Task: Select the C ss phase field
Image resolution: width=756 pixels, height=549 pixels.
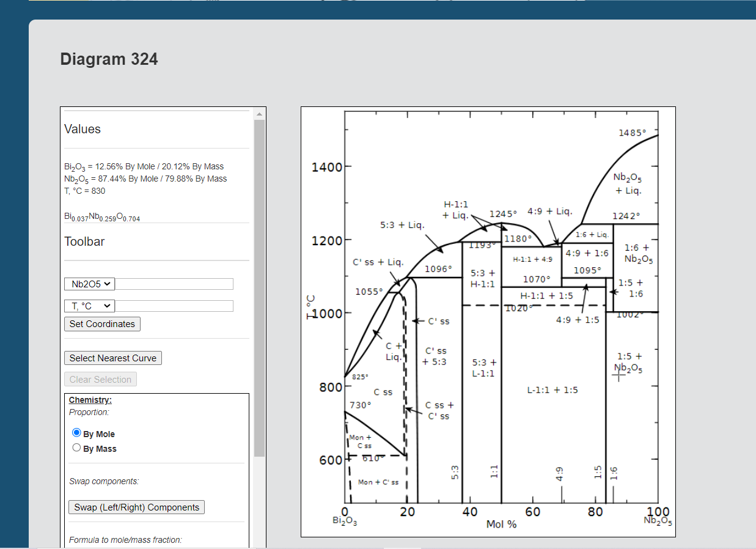Action: coord(383,392)
